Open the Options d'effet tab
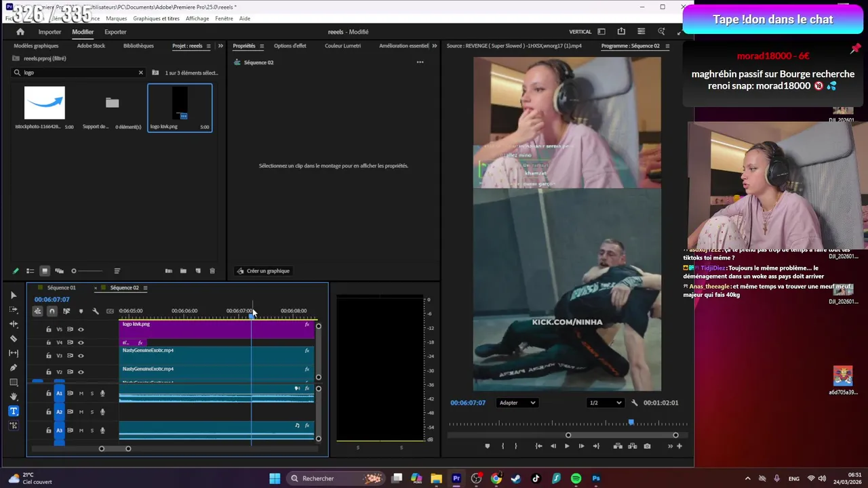The height and width of the screenshot is (488, 868). point(290,46)
